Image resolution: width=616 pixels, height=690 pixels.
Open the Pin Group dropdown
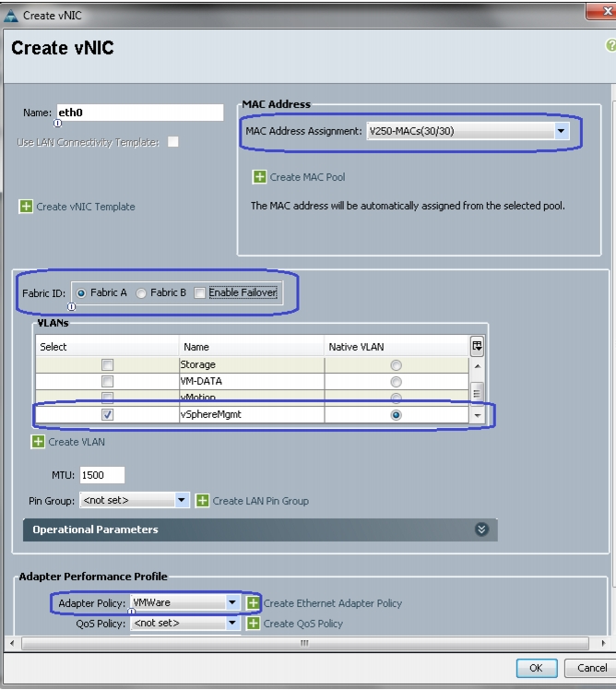(182, 500)
